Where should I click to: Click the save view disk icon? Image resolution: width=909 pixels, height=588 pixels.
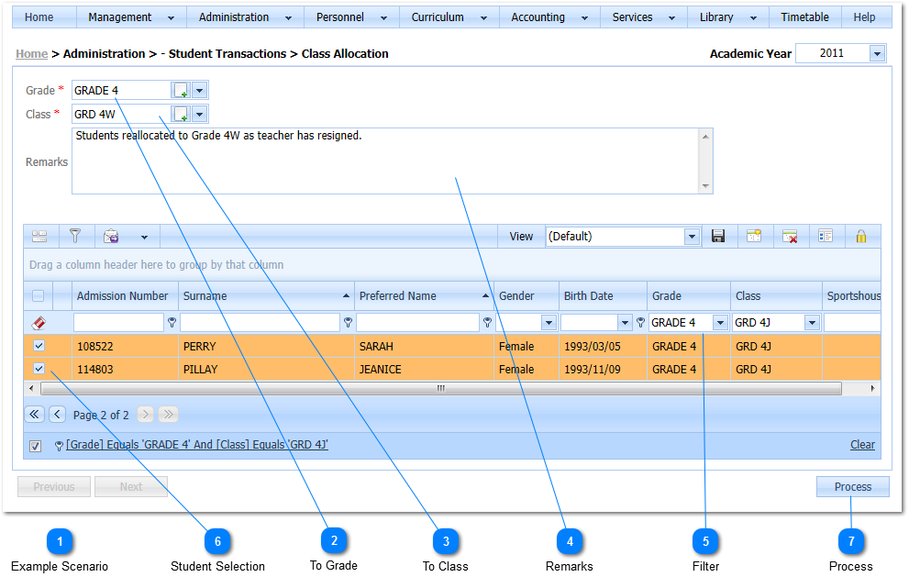tap(718, 237)
